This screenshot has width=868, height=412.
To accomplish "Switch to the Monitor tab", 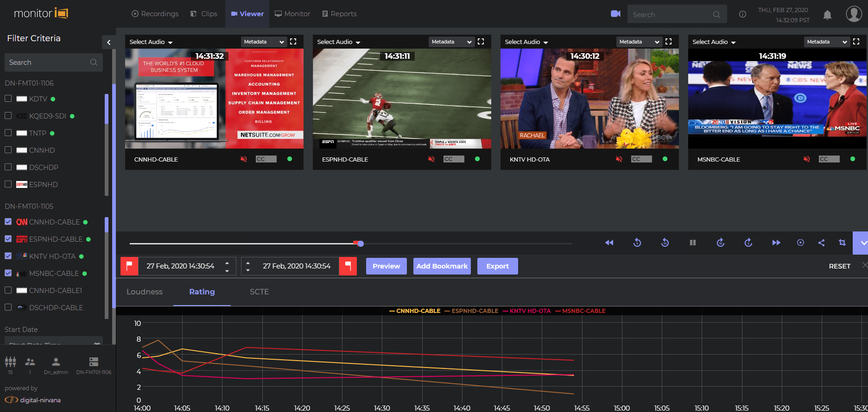I will click(x=292, y=14).
